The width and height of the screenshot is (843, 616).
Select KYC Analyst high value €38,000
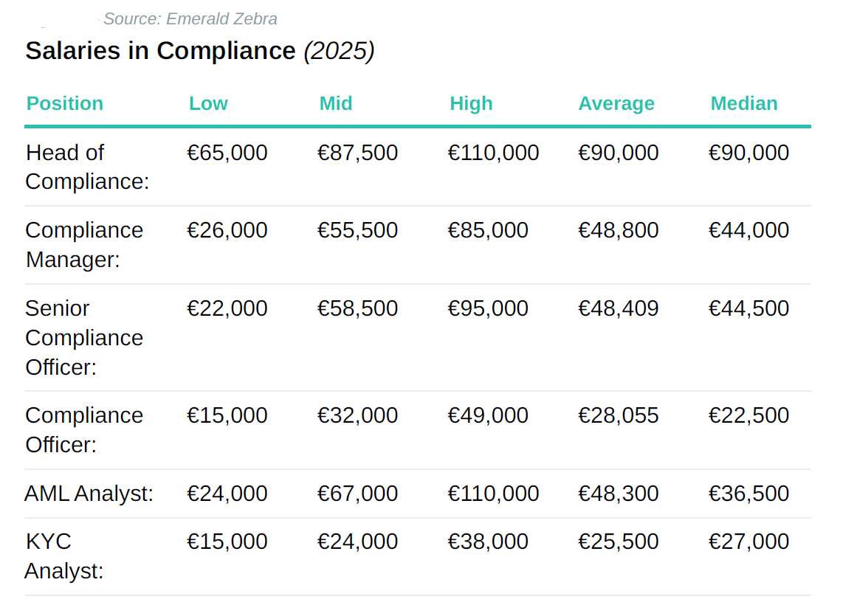pos(488,541)
